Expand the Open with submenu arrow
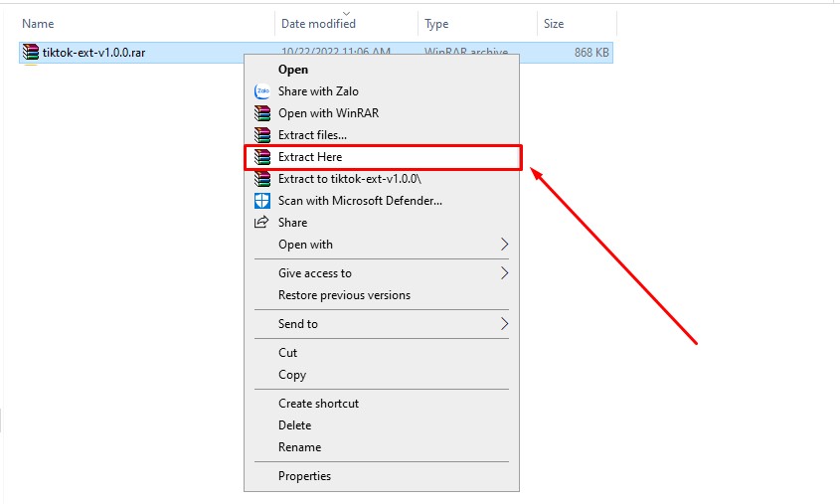The width and height of the screenshot is (840, 504). (504, 245)
